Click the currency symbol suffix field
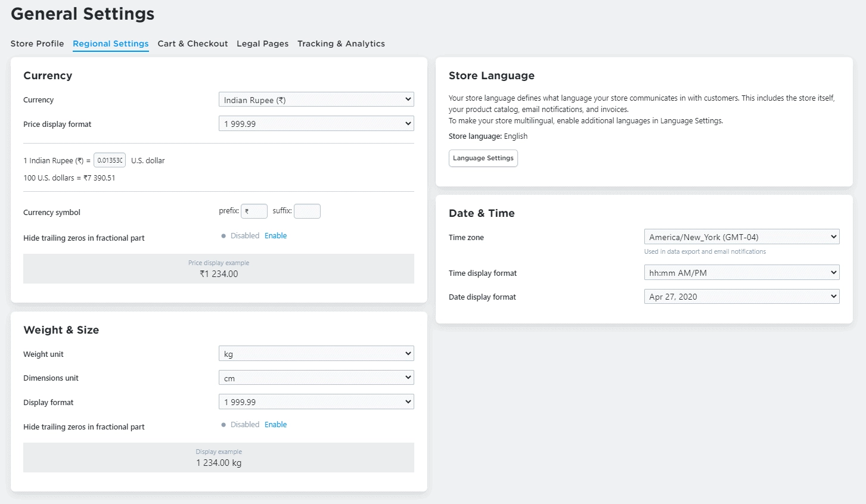The image size is (866, 504). pyautogui.click(x=307, y=211)
